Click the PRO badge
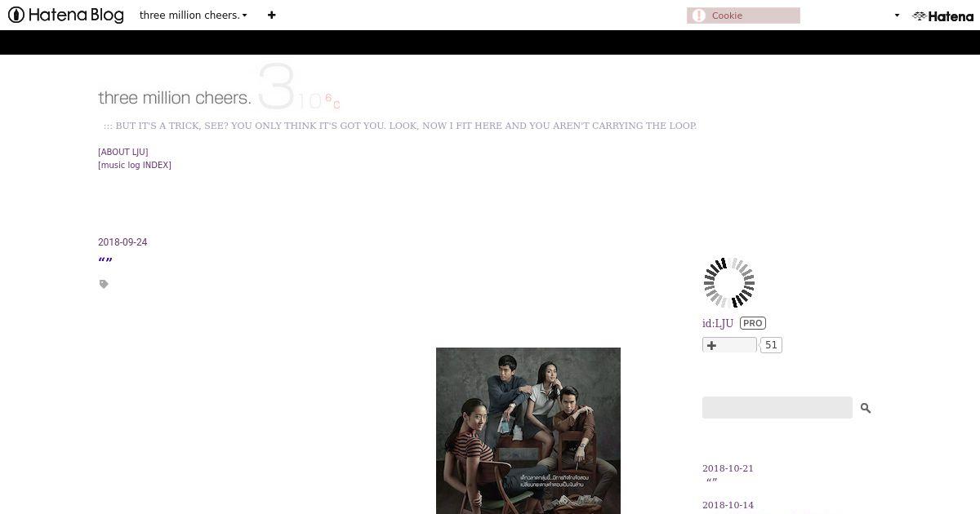 (x=753, y=323)
